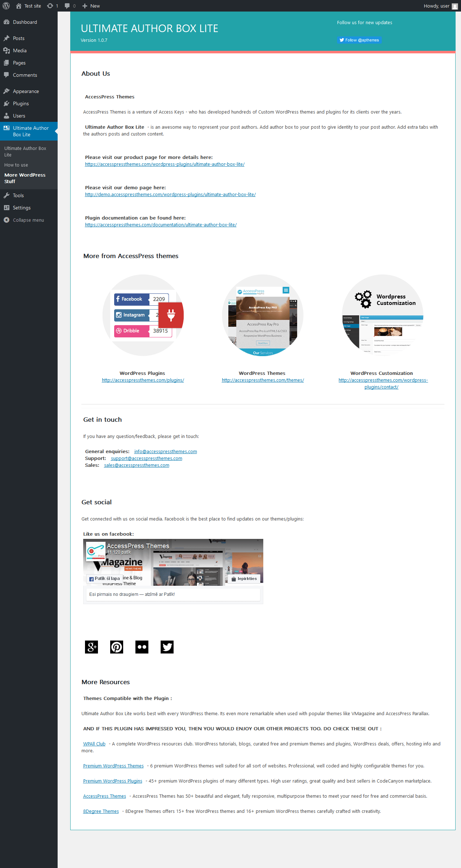Screen dimensions: 461x868
Task: Open WordPress customization contact link
Action: pyautogui.click(x=382, y=384)
